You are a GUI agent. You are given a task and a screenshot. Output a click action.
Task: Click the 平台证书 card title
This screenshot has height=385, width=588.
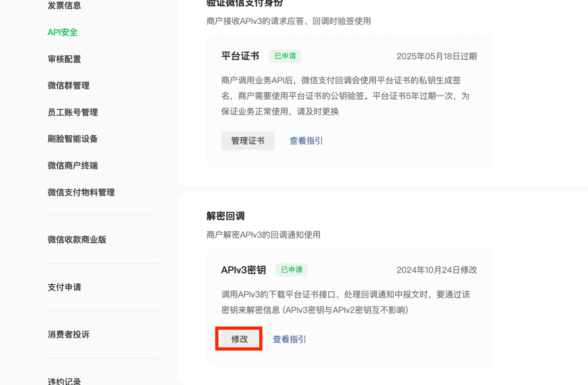click(240, 56)
